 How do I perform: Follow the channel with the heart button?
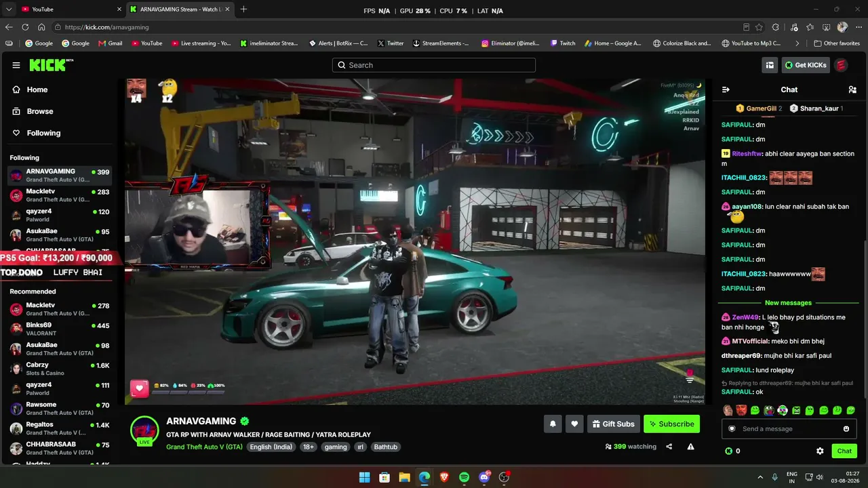(x=574, y=424)
